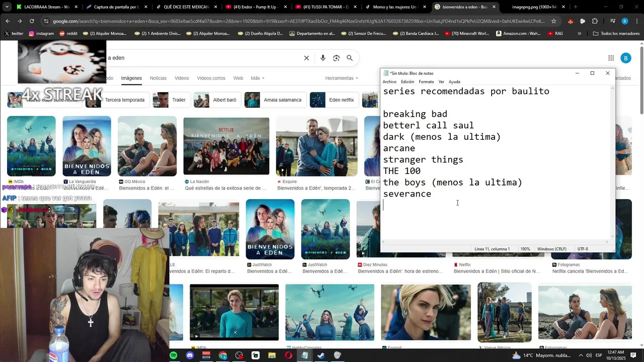Open the Todos los marcadores folder
Screen dimensions: 644x362
click(616, 33)
